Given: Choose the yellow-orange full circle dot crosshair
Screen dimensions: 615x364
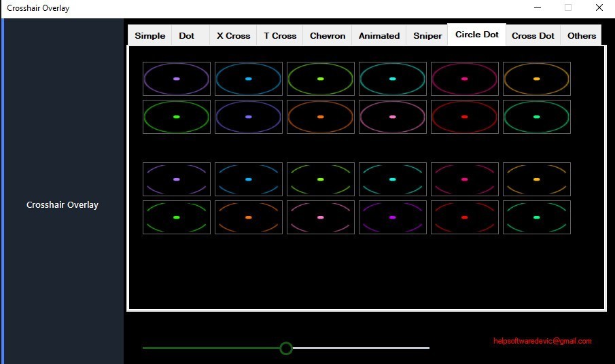Looking at the screenshot, I should 537,79.
